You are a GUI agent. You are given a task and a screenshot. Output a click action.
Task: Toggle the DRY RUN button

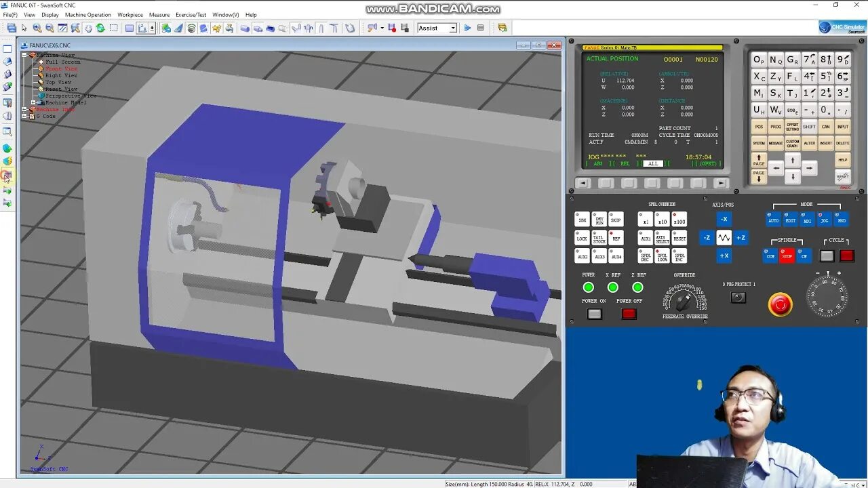coord(599,219)
